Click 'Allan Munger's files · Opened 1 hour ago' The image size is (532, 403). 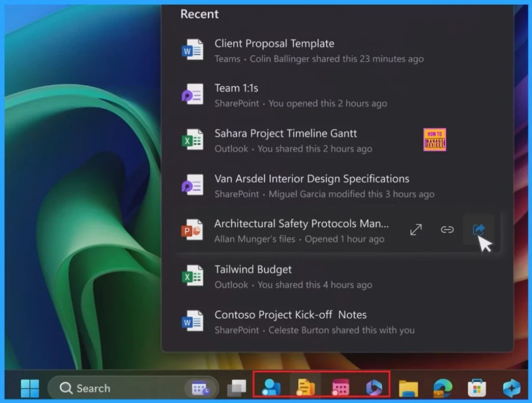tap(299, 239)
